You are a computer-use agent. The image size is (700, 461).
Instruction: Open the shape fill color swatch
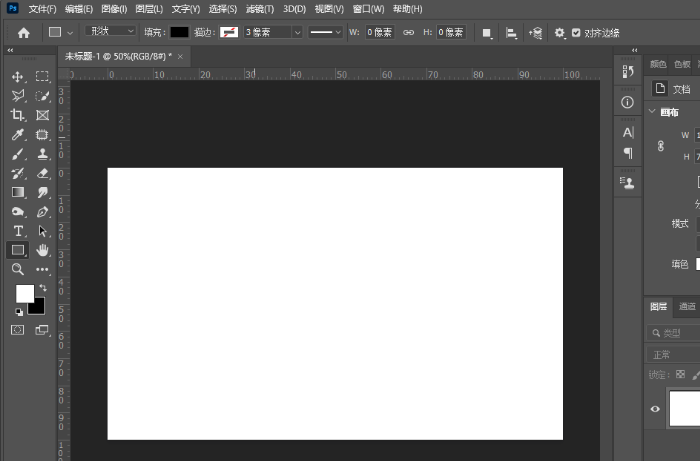pyautogui.click(x=179, y=32)
